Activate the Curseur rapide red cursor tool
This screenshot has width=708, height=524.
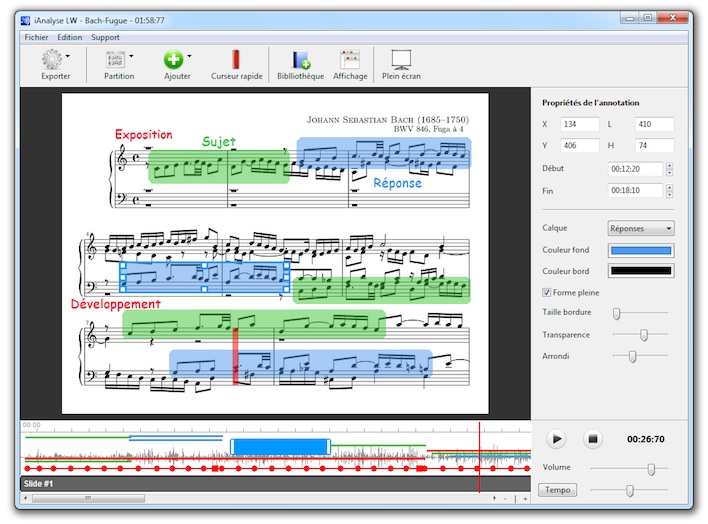click(x=236, y=59)
